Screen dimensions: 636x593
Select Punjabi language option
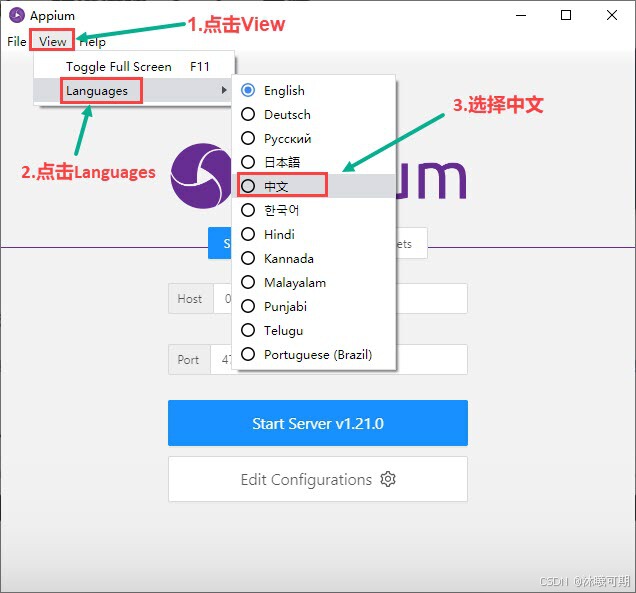pos(314,306)
